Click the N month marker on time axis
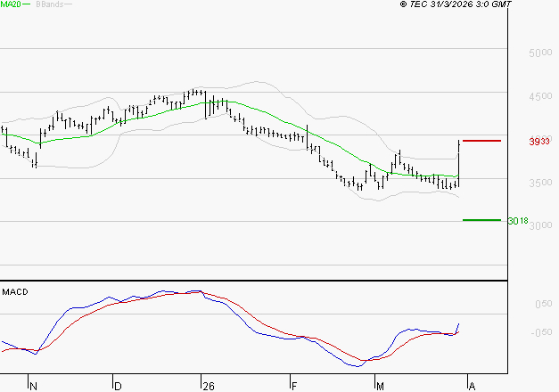 (34, 387)
